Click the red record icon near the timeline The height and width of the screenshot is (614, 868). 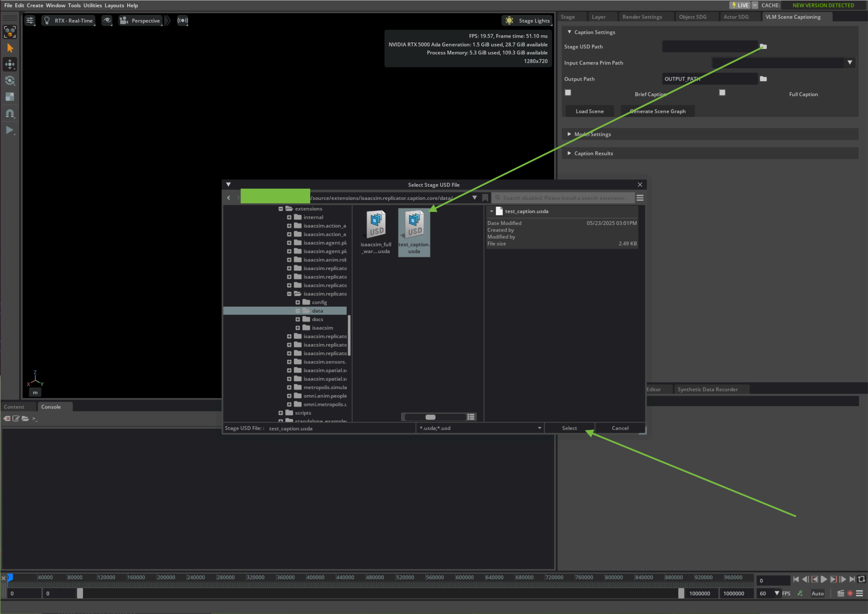(x=850, y=593)
